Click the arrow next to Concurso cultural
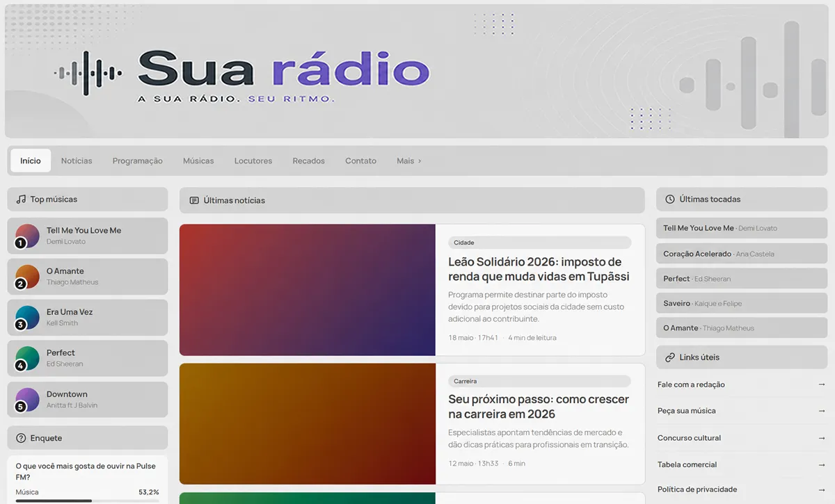 click(822, 438)
